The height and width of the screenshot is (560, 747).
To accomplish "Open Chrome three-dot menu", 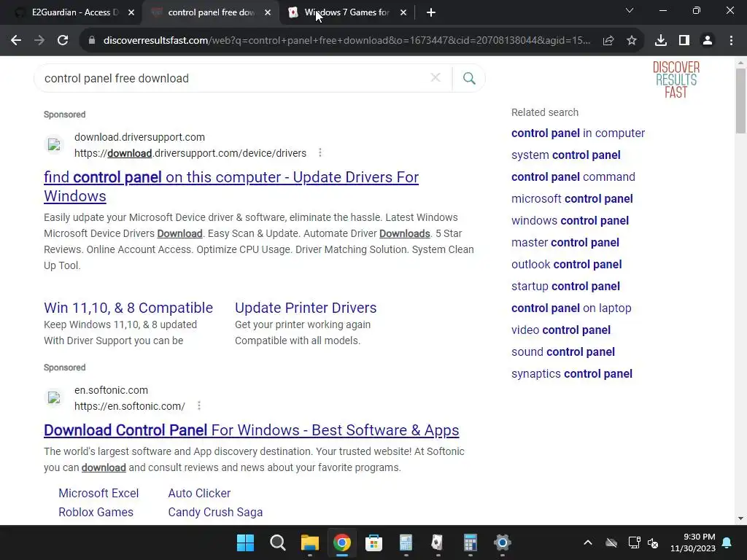I will [x=731, y=41].
